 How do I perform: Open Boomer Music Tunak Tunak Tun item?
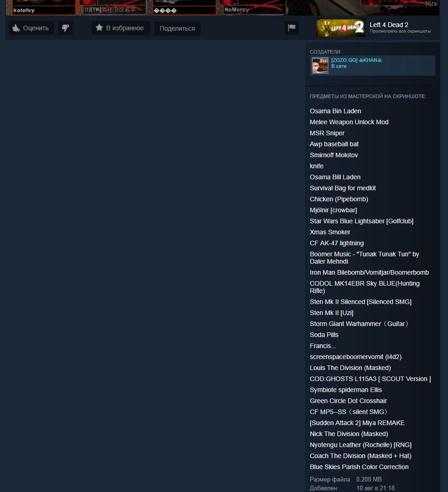click(364, 258)
